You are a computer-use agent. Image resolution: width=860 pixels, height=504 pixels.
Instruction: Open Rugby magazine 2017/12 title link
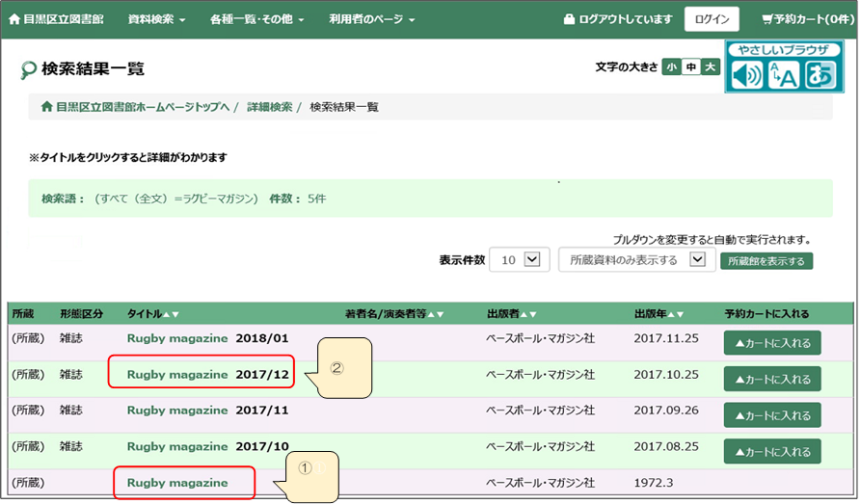pyautogui.click(x=208, y=374)
